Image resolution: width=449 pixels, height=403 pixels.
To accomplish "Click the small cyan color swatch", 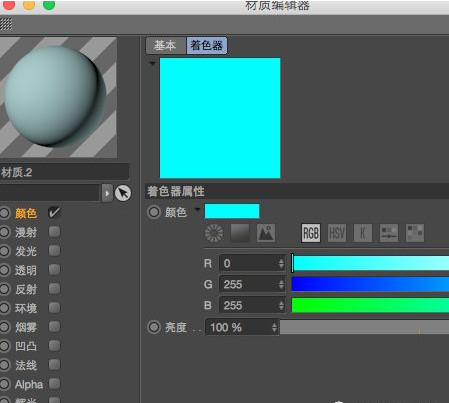I will pos(232,211).
